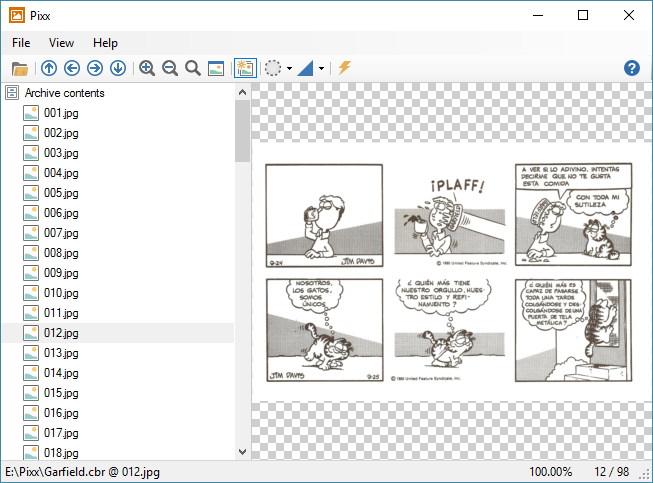This screenshot has width=653, height=483.
Task: Select 007.jpg in the archive list
Action: coord(61,233)
